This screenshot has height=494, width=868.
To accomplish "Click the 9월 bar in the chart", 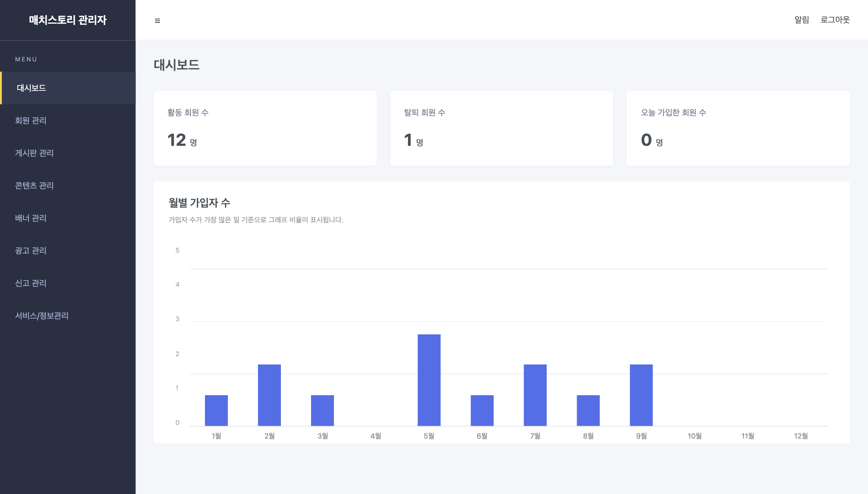I will point(641,395).
